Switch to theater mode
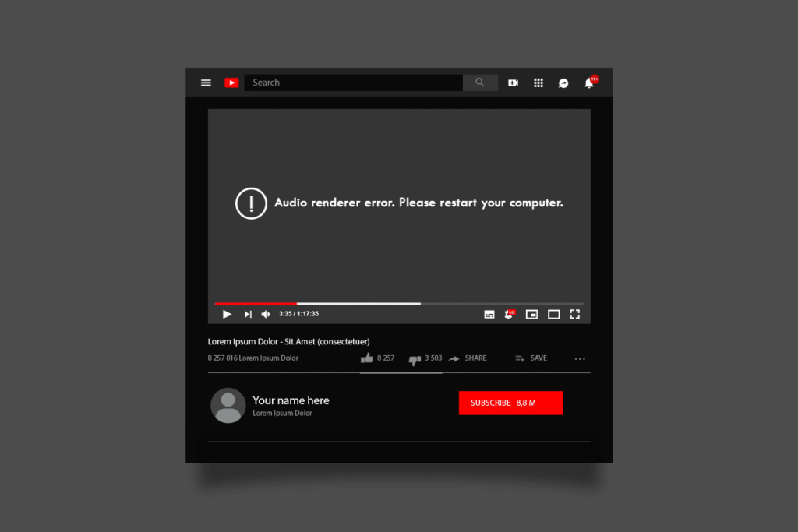The height and width of the screenshot is (532, 798). pyautogui.click(x=554, y=315)
